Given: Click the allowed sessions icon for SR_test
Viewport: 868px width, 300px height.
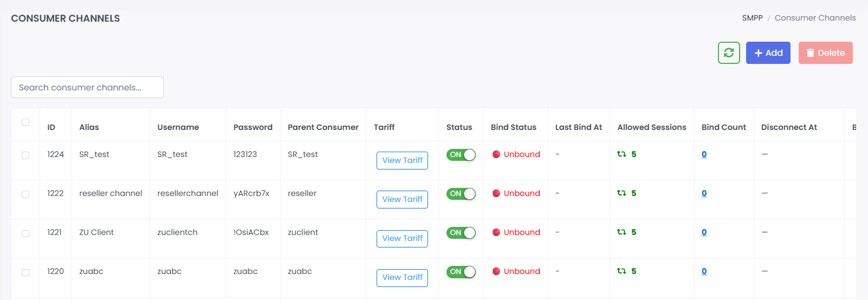Looking at the screenshot, I should 621,154.
